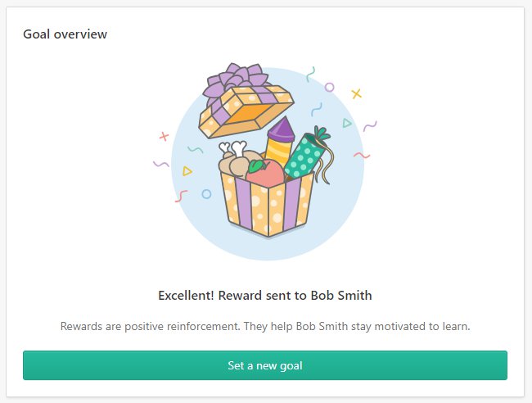This screenshot has width=532, height=403.
Task: Click the purple circle confetti piece
Action: (329, 88)
